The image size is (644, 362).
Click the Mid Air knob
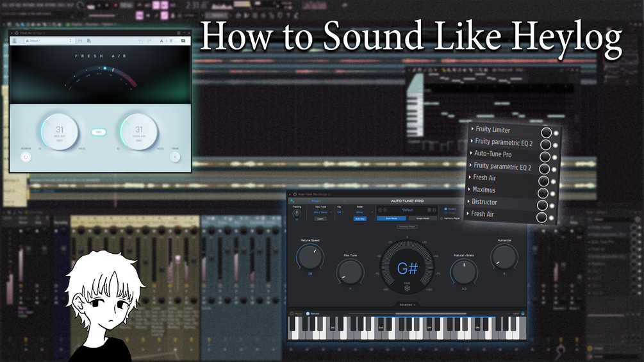[60, 132]
